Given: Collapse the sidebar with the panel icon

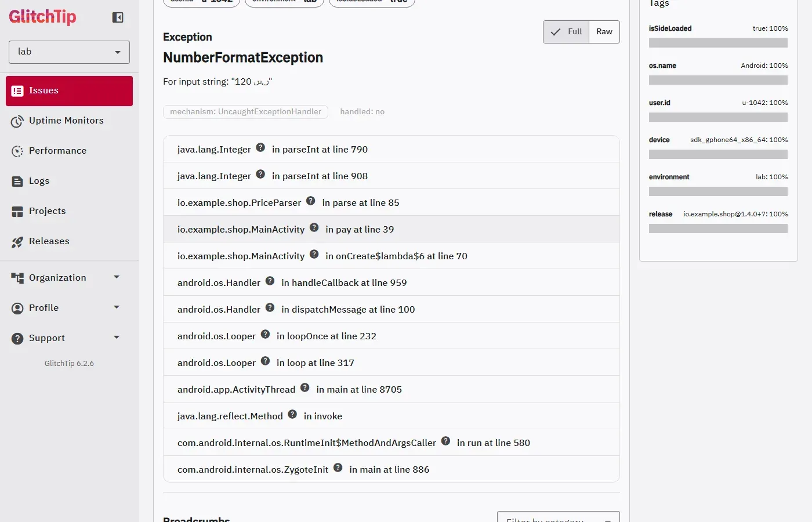Looking at the screenshot, I should tap(118, 17).
